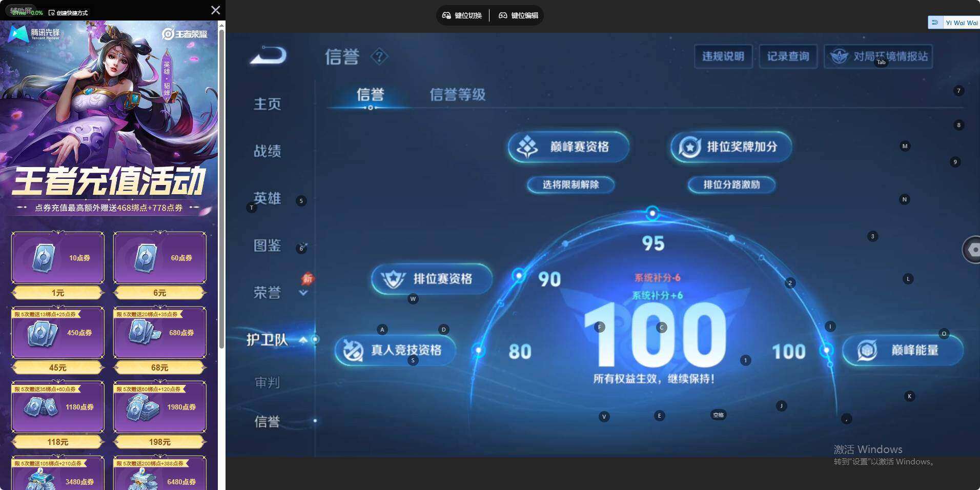Click the gamepad icon next to 键位编辑

pyautogui.click(x=503, y=15)
